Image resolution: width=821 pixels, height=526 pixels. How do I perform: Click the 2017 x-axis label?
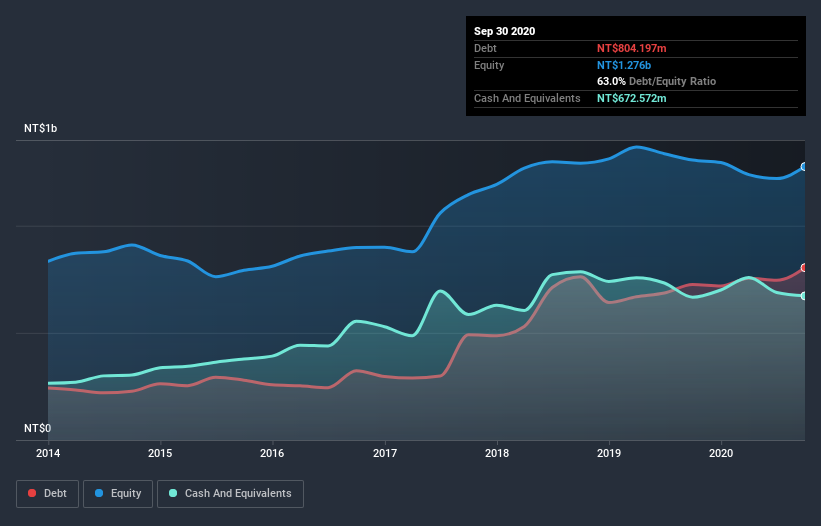(385, 453)
